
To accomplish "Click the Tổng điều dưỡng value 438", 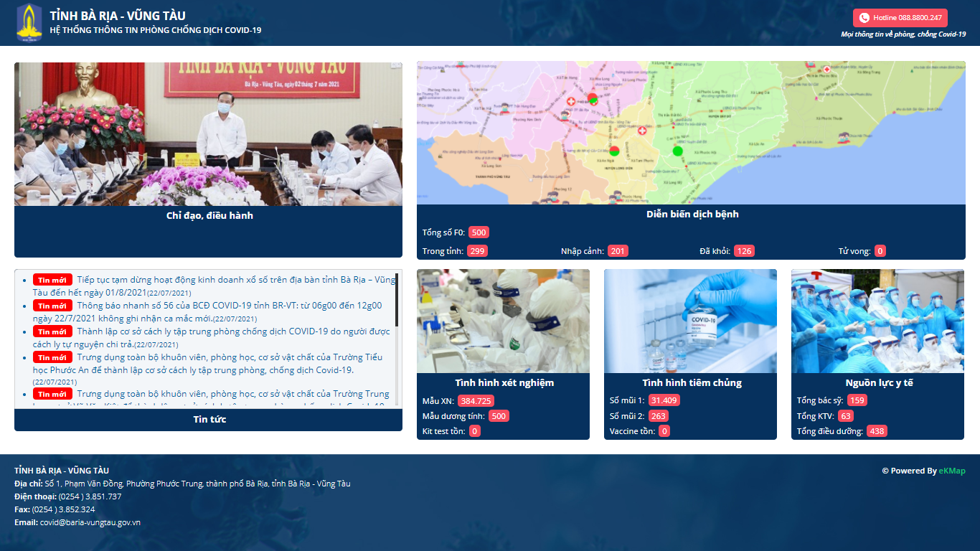I will [x=877, y=431].
